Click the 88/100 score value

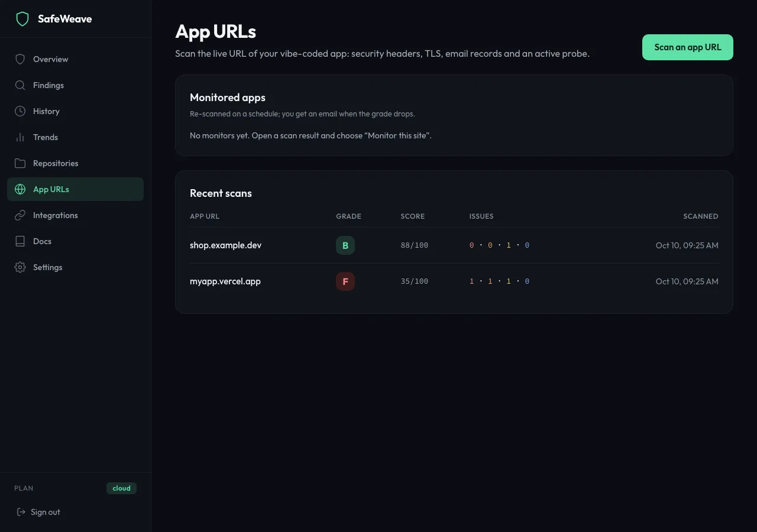pos(415,245)
